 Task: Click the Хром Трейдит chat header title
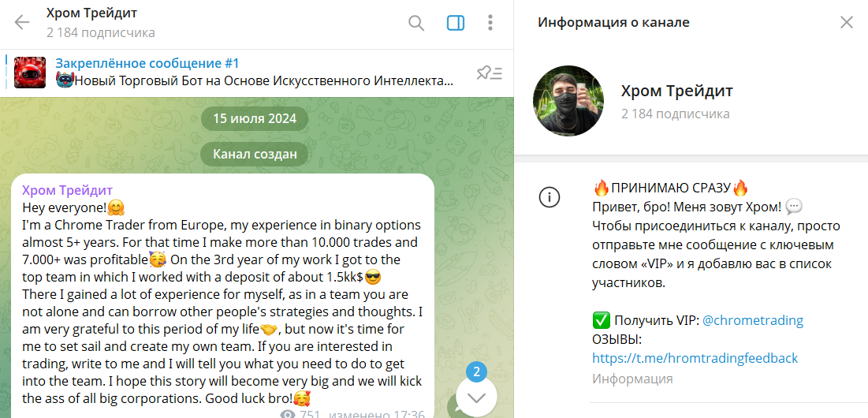(91, 13)
